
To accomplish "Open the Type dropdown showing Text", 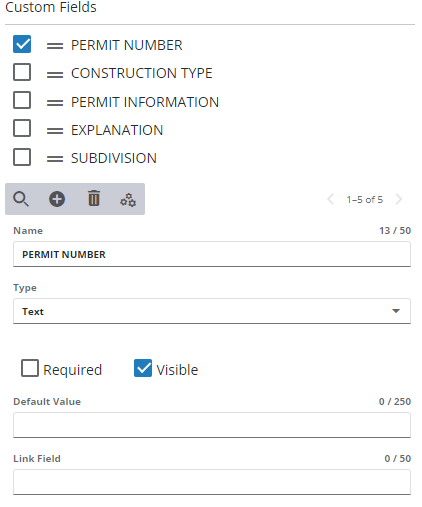I will (212, 311).
